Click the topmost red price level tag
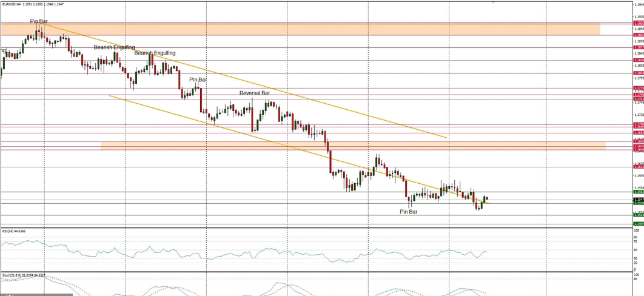 [638, 24]
